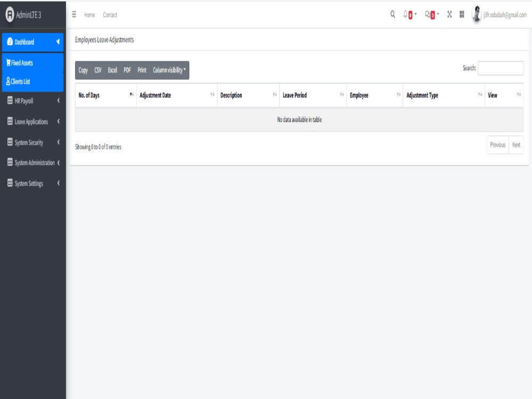Image resolution: width=532 pixels, height=399 pixels.
Task: Click the Next pagination button
Action: [516, 145]
